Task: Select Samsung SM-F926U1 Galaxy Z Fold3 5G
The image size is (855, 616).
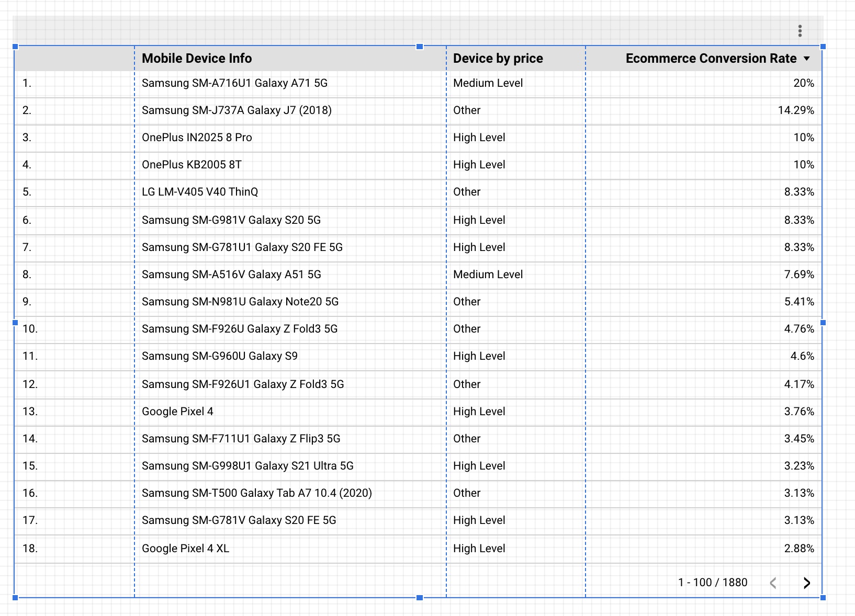Action: (243, 384)
